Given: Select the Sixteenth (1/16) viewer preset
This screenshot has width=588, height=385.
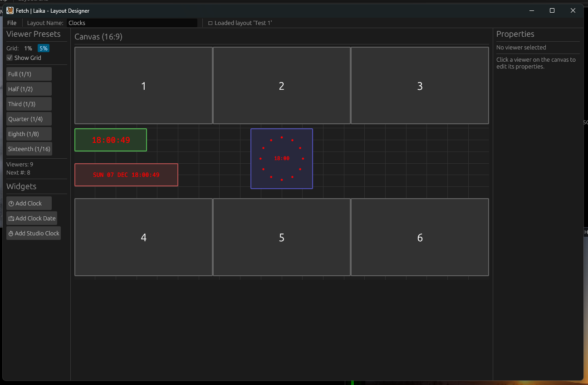Looking at the screenshot, I should coord(29,149).
